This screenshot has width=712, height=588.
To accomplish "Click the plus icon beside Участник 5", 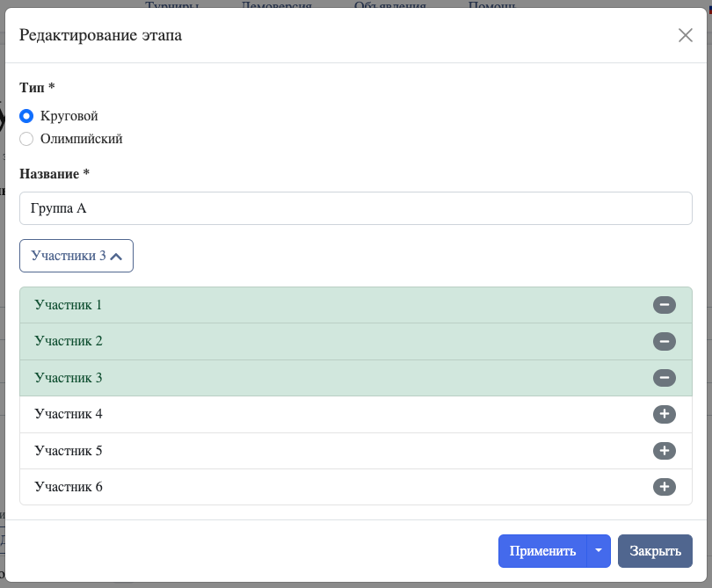I will click(x=664, y=451).
